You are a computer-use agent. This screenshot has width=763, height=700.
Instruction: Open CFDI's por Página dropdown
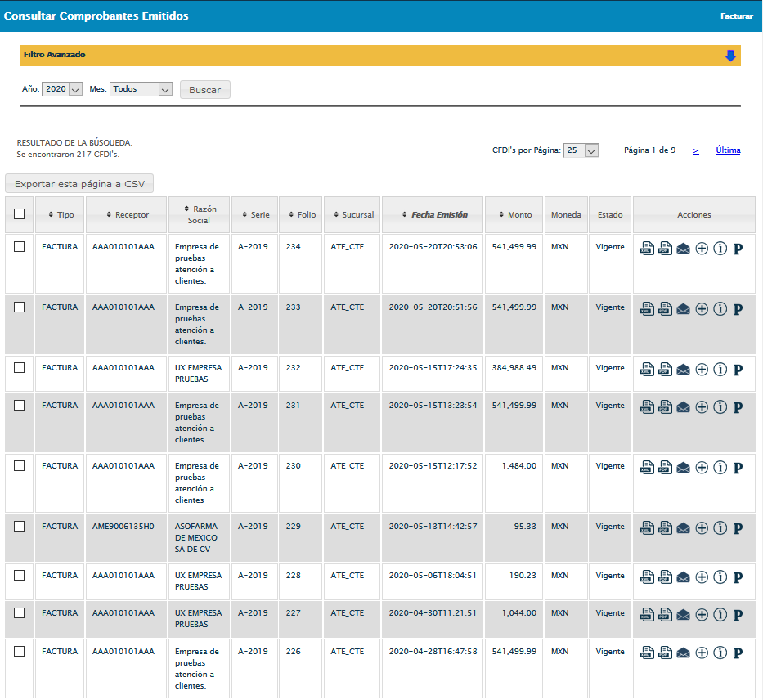581,150
